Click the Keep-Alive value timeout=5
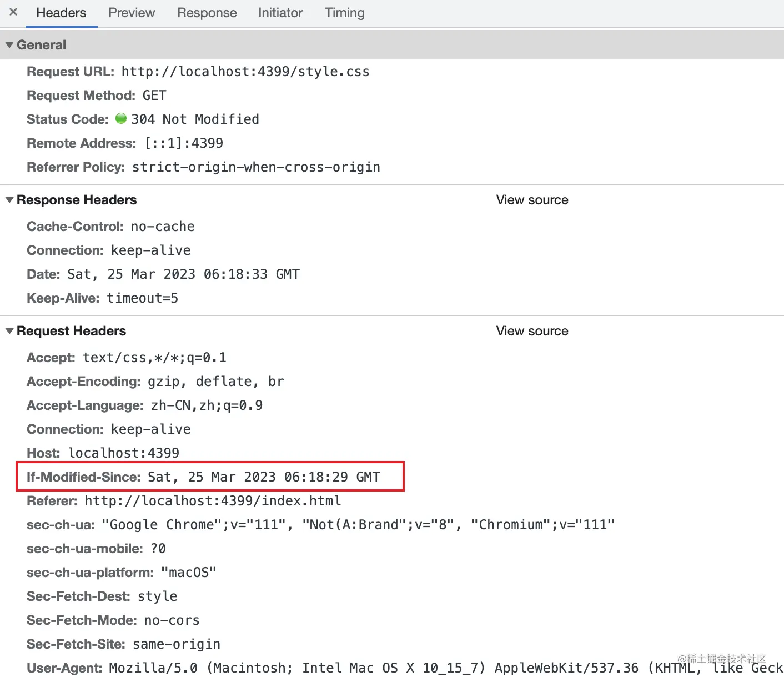This screenshot has height=682, width=784. click(143, 298)
